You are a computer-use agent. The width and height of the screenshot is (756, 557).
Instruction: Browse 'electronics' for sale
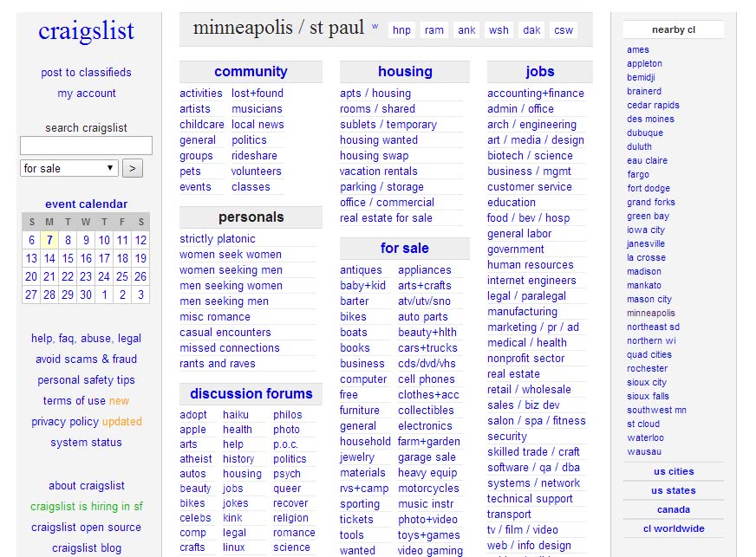[x=425, y=426]
